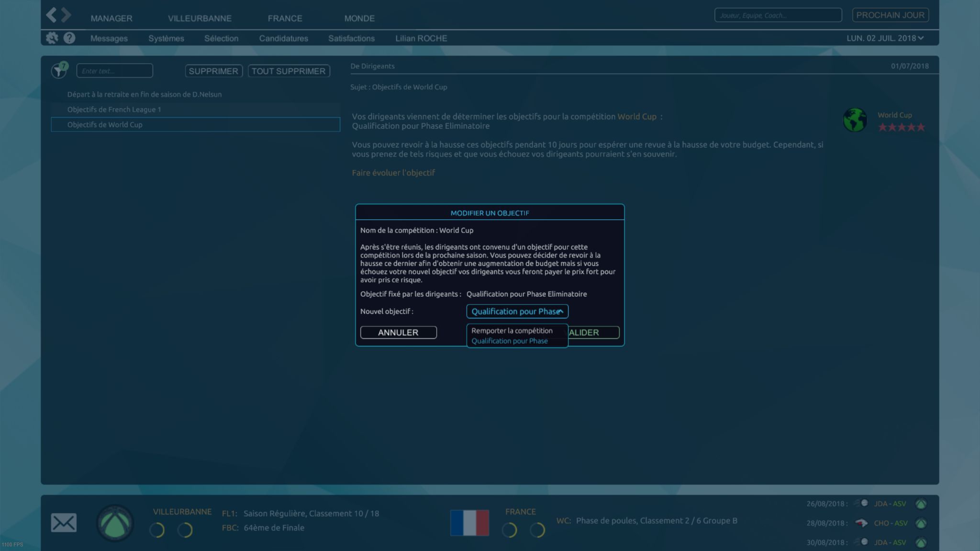Click CHO team logo on 28/08/2018 fixture
Screen dimensions: 980x551
point(861,523)
